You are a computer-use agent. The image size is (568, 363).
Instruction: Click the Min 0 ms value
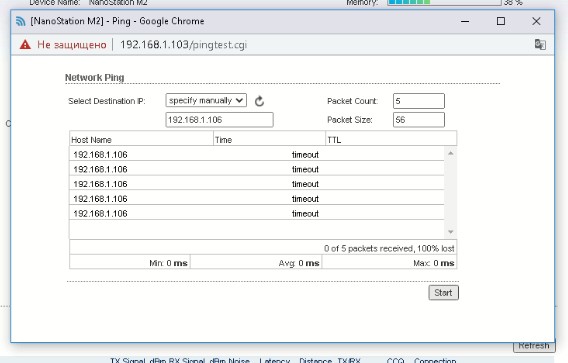click(x=168, y=263)
